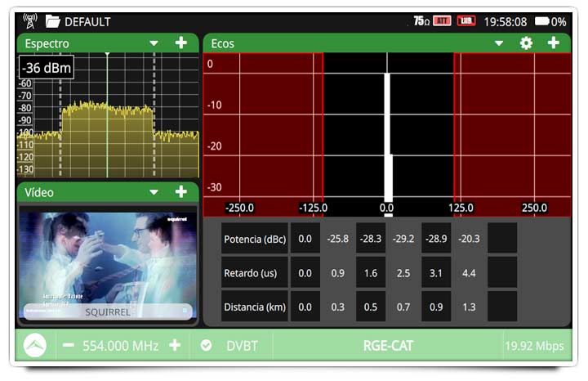Image resolution: width=588 pixels, height=381 pixels.
Task: Expand Espectro panel with plus icon
Action: pyautogui.click(x=181, y=43)
